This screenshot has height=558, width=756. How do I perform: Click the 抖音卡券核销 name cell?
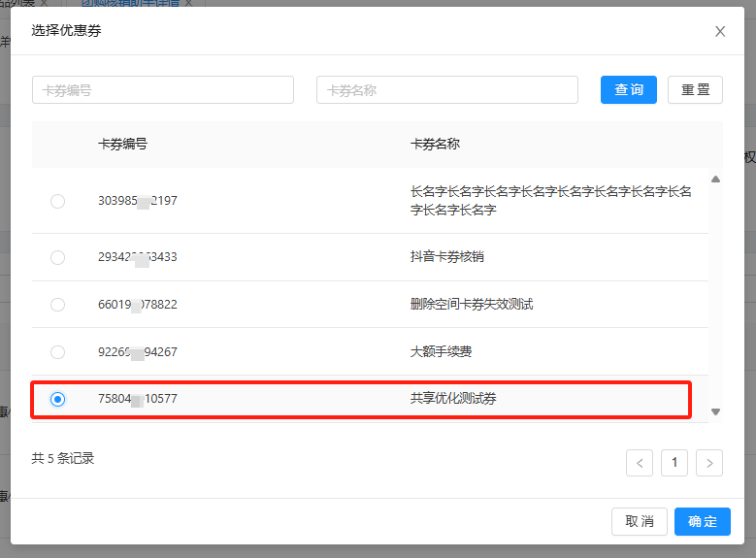click(447, 257)
